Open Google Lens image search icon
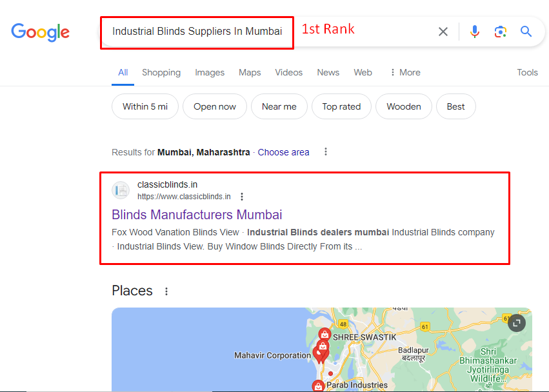The image size is (549, 392). click(x=501, y=32)
